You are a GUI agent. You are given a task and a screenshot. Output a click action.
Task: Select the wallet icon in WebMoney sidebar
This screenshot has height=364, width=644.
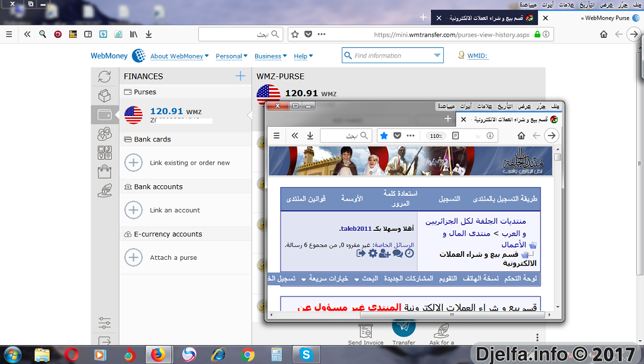click(105, 115)
